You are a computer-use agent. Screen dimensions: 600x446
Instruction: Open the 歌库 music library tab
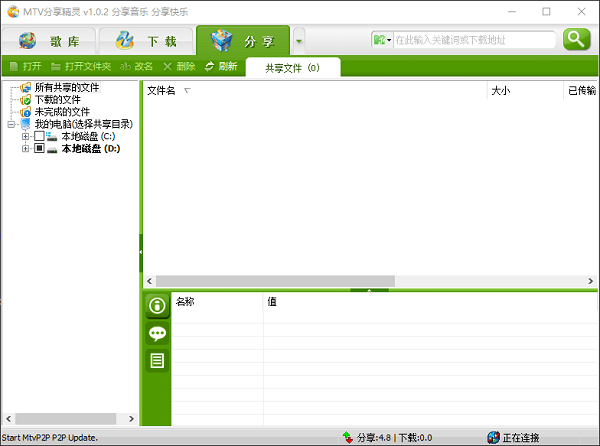49,41
